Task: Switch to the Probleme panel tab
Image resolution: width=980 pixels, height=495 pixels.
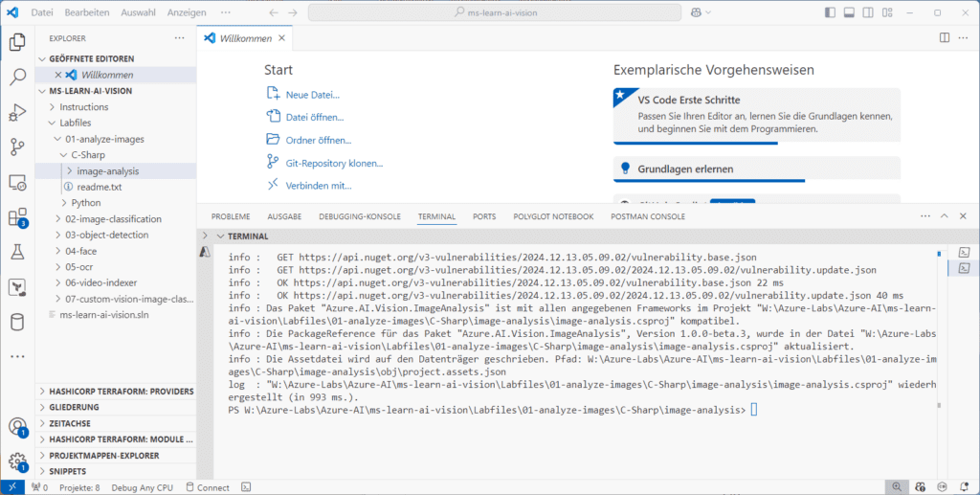Action: coord(231,216)
